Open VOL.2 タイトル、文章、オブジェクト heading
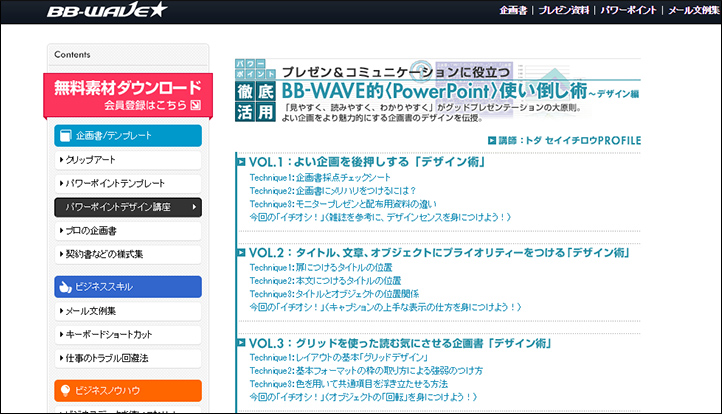This screenshot has width=722, height=414. 439,252
